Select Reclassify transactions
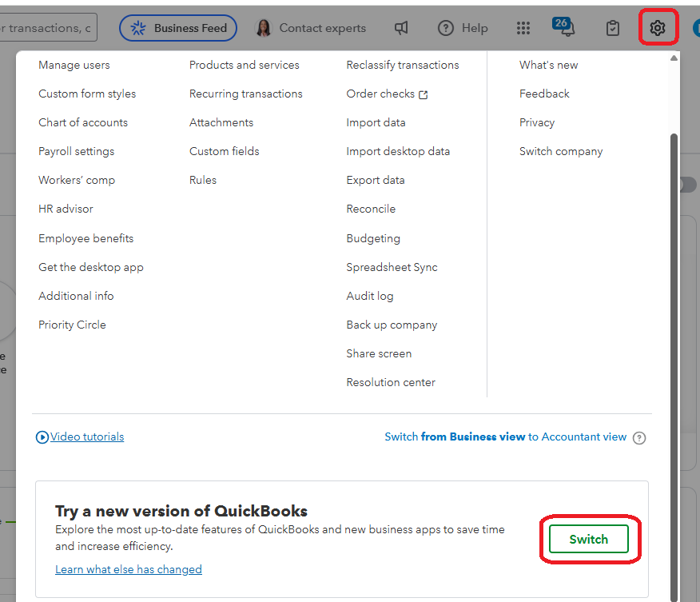This screenshot has width=700, height=602. tap(403, 66)
